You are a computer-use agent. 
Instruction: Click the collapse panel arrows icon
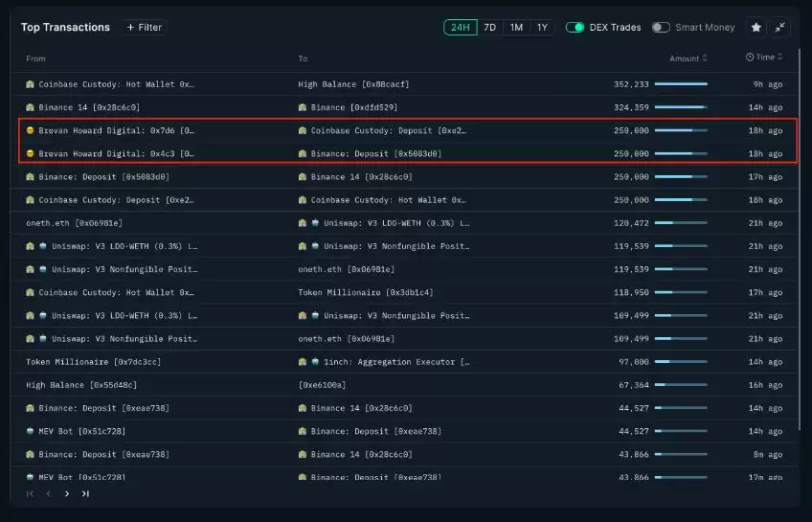click(781, 28)
